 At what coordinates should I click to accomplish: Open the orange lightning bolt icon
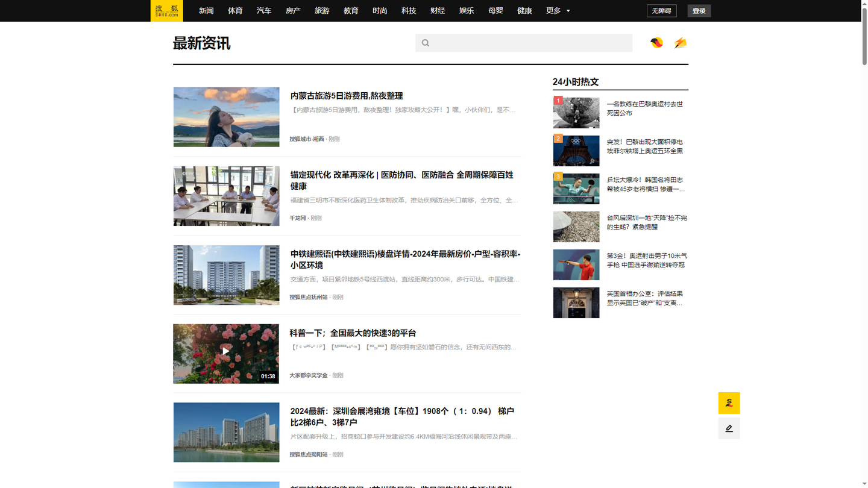tap(681, 43)
